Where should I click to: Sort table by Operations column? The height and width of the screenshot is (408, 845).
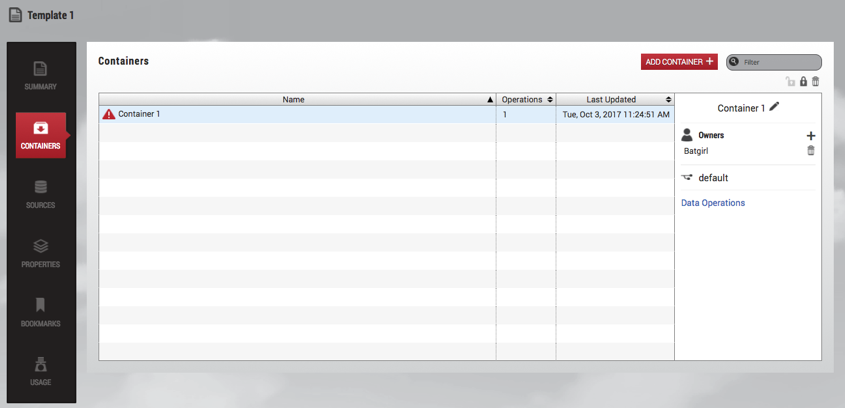(x=526, y=100)
